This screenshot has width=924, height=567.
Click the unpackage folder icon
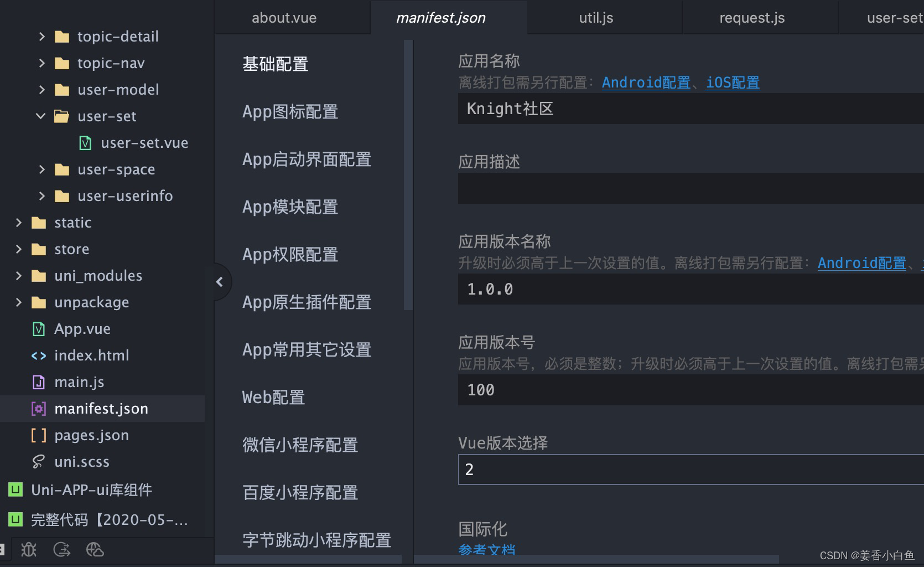pos(39,303)
